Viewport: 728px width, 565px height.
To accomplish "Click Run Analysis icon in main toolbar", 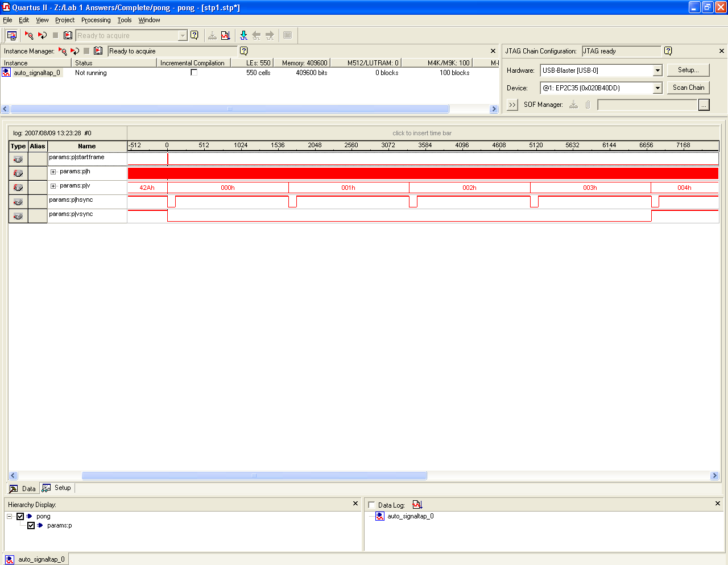I will (x=29, y=35).
